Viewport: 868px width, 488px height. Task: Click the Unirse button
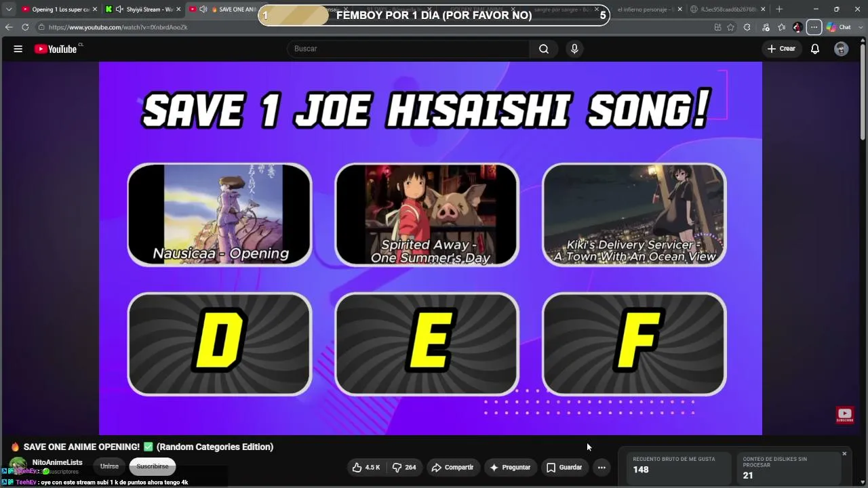pyautogui.click(x=109, y=466)
